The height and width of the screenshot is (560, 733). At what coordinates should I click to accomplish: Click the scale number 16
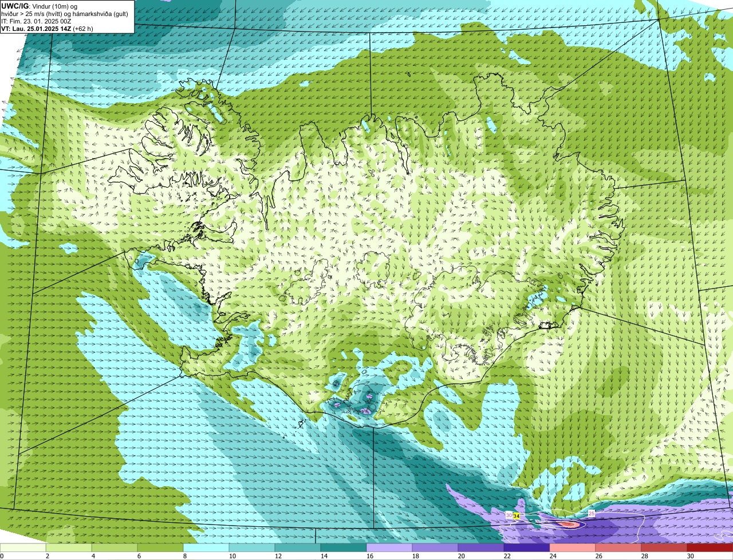click(x=370, y=556)
